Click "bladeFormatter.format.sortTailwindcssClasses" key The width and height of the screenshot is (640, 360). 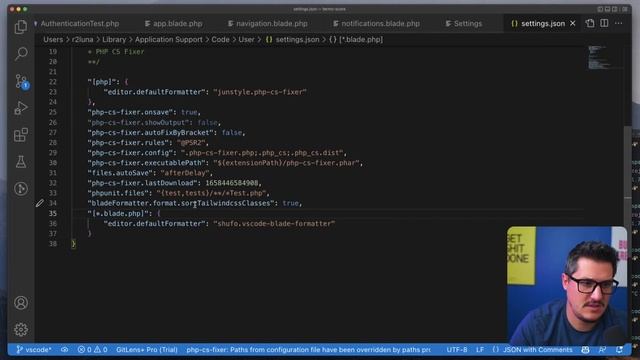(180, 203)
